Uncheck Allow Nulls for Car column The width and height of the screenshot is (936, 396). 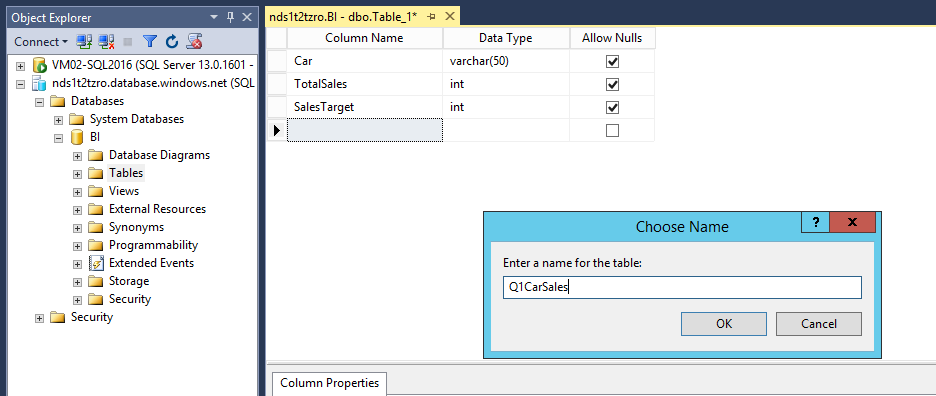(x=612, y=62)
